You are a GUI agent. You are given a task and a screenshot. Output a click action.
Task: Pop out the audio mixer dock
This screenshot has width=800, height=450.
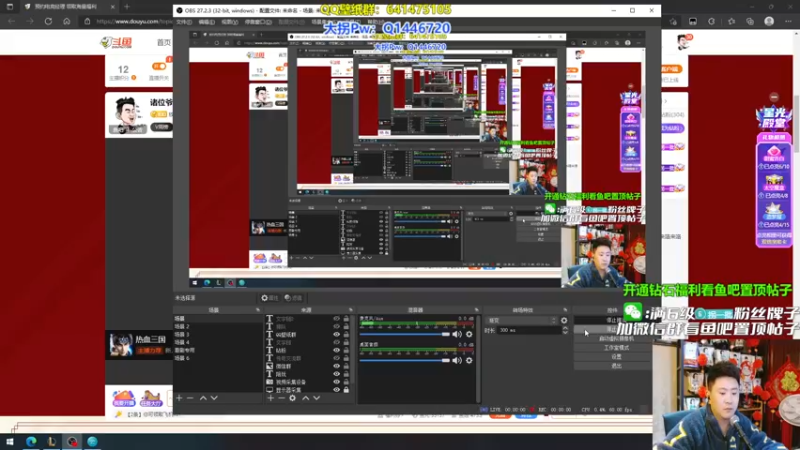477,310
